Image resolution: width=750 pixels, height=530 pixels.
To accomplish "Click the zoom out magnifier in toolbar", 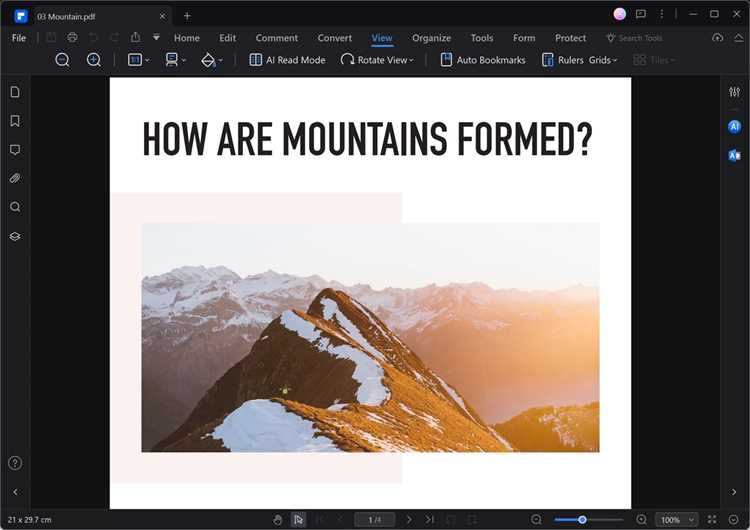I will (62, 60).
